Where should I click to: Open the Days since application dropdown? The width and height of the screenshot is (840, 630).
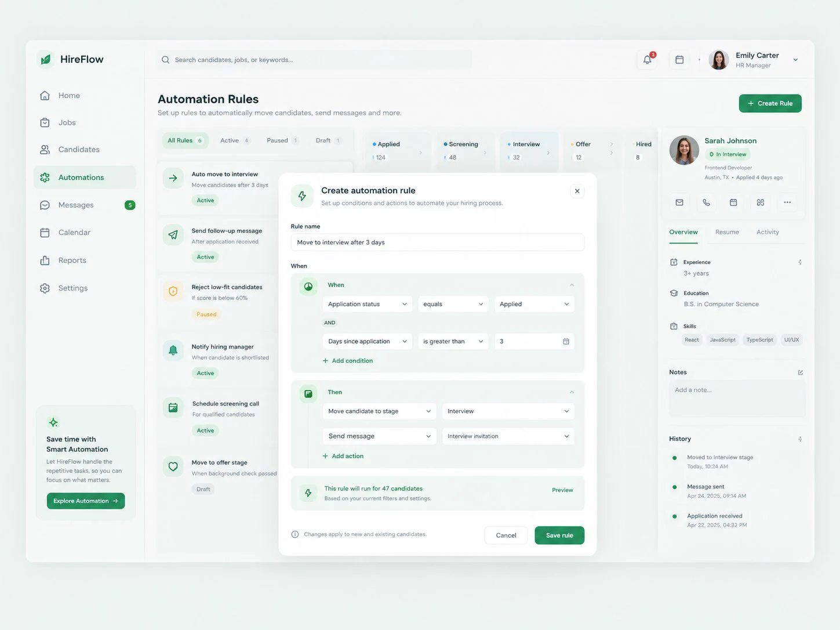point(368,342)
